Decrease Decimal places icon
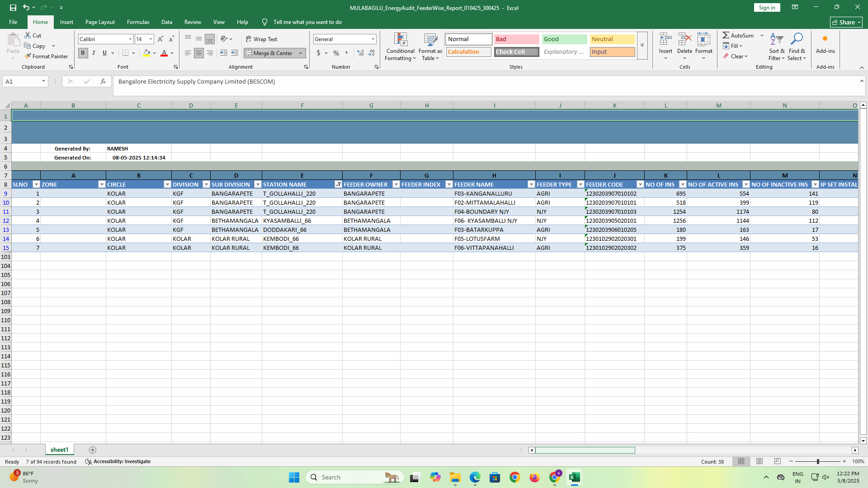 click(x=372, y=53)
